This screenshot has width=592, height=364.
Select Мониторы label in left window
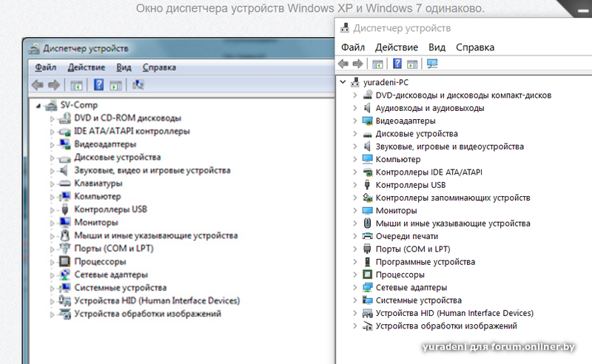pos(96,223)
